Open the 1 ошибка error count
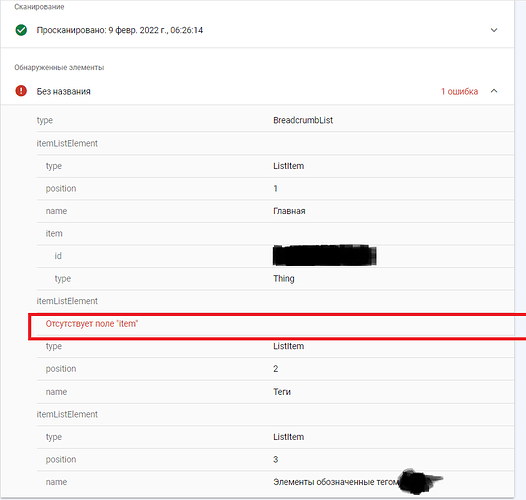 (459, 91)
